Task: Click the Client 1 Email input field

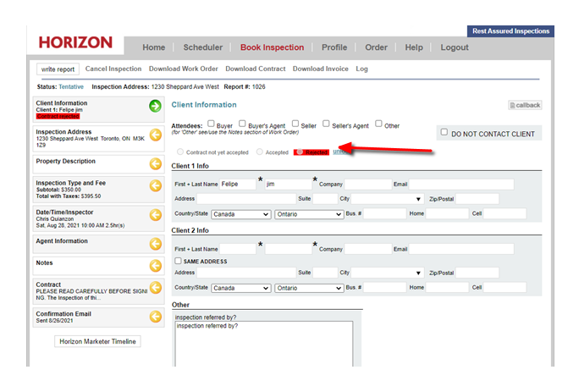Action: click(462, 185)
